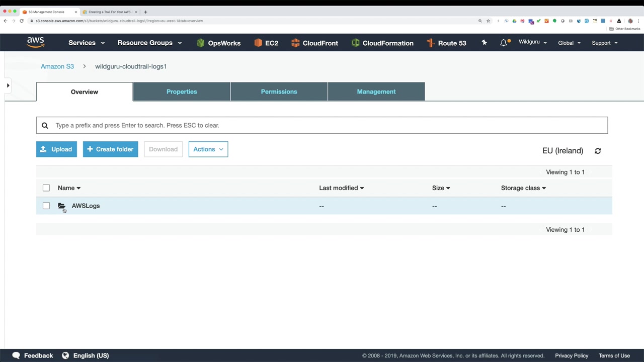Click the Create folder button

click(111, 149)
